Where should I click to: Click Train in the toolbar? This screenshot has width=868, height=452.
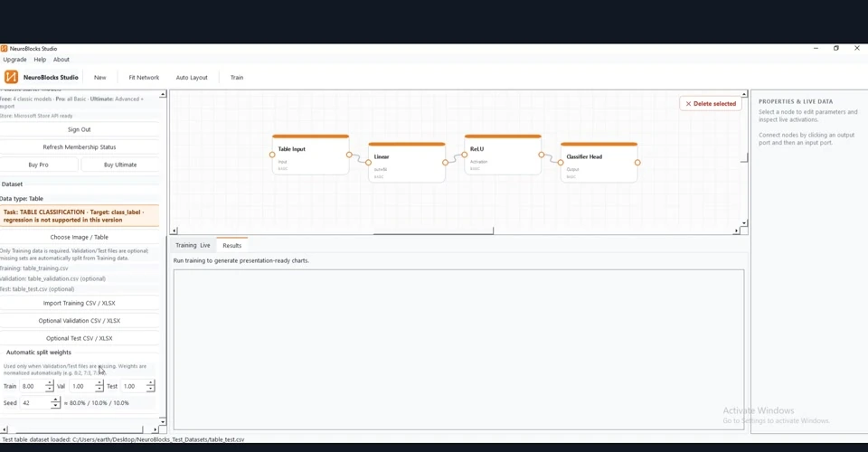click(x=237, y=78)
